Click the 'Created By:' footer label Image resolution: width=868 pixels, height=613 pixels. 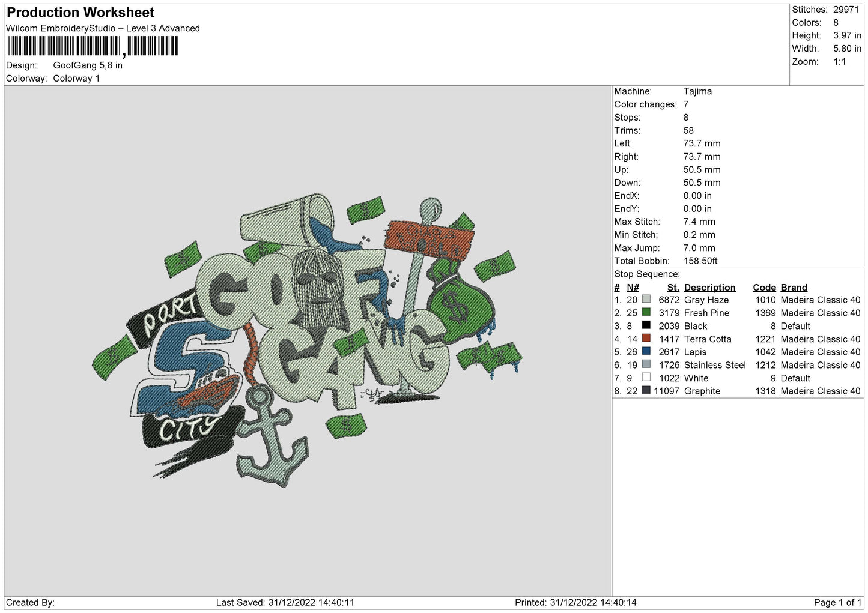(x=30, y=602)
